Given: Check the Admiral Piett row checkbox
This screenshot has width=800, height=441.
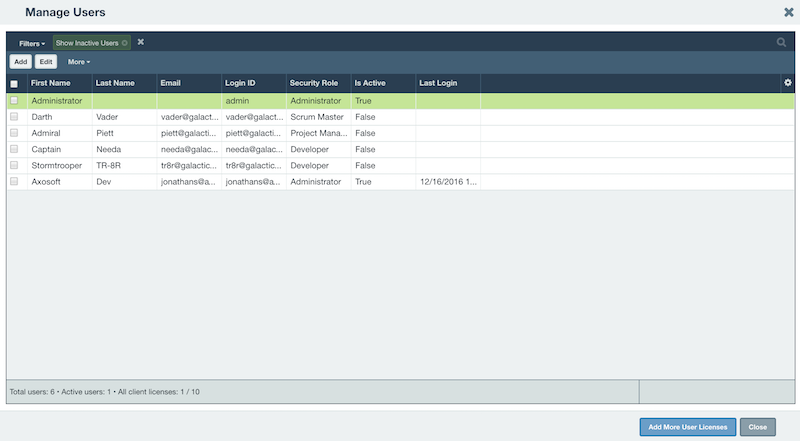Looking at the screenshot, I should [x=14, y=133].
